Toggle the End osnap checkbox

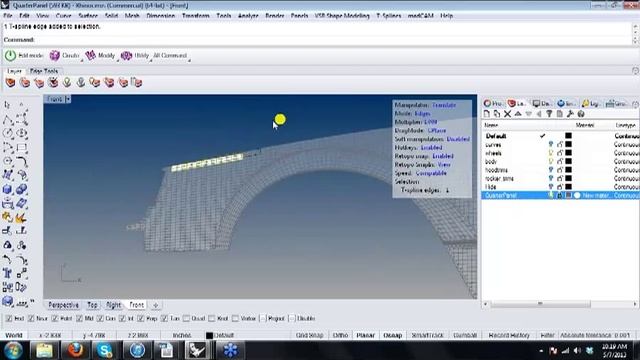tap(9, 318)
